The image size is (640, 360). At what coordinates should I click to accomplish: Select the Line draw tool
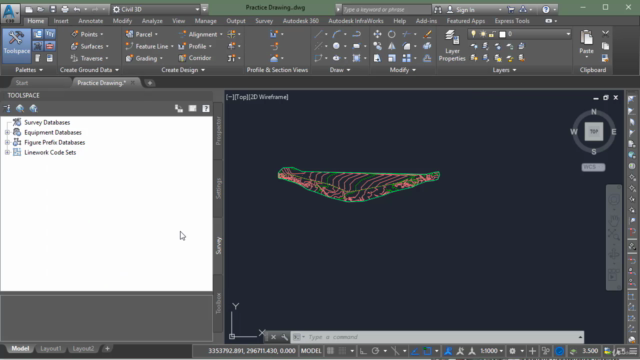318,34
